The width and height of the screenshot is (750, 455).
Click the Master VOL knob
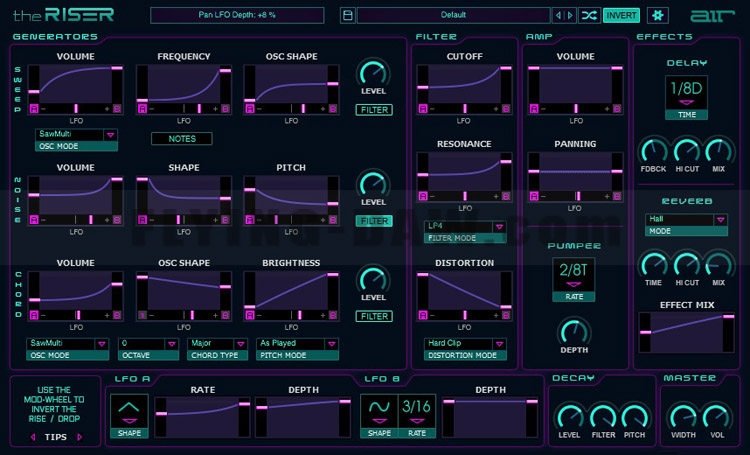[x=717, y=416]
